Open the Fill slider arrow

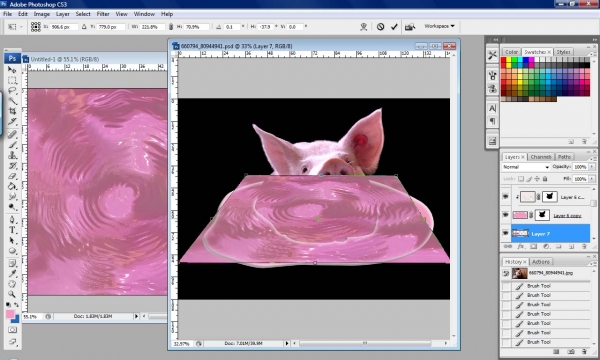[592, 179]
